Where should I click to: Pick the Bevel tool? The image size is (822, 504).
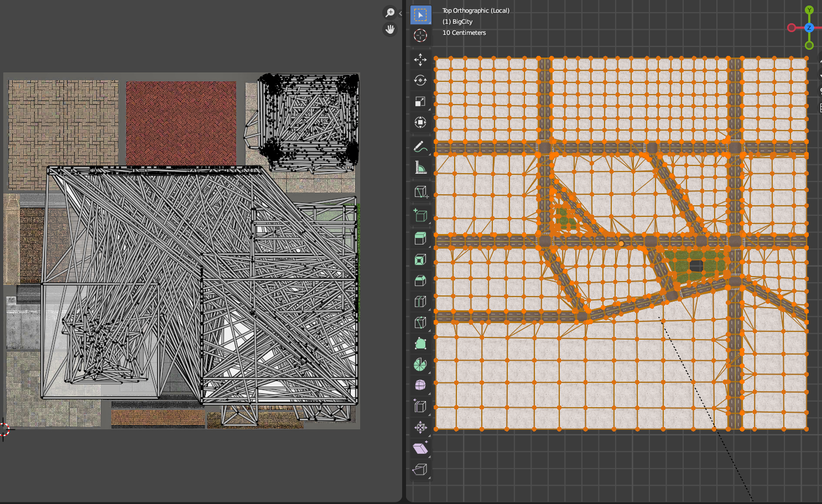420,280
